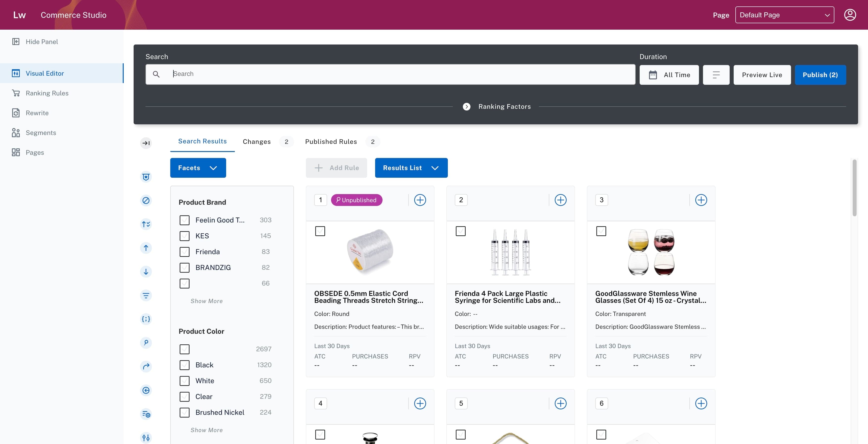This screenshot has width=868, height=444.
Task: Focus the Search input field
Action: coord(390,74)
